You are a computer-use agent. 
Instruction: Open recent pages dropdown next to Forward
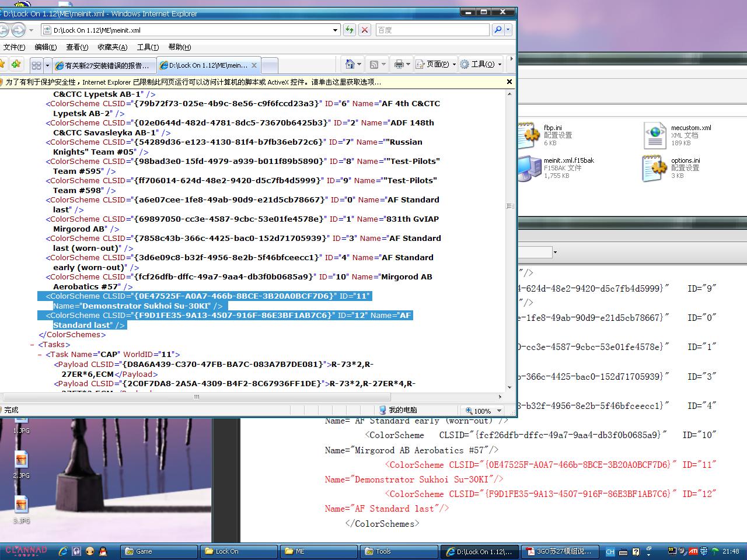click(x=30, y=30)
